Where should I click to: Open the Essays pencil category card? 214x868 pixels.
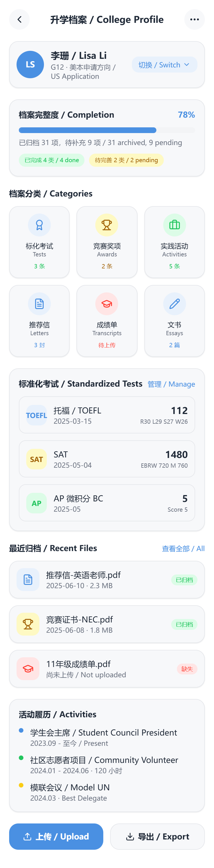pos(174,321)
